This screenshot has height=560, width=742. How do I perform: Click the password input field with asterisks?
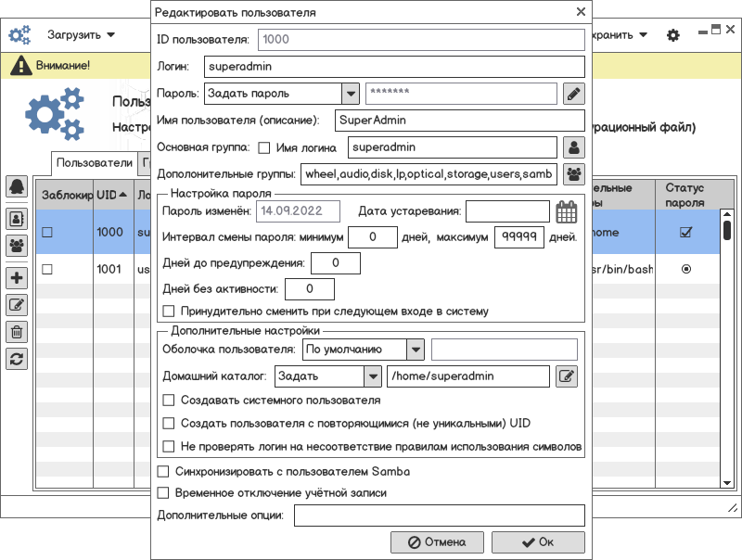[x=461, y=94]
